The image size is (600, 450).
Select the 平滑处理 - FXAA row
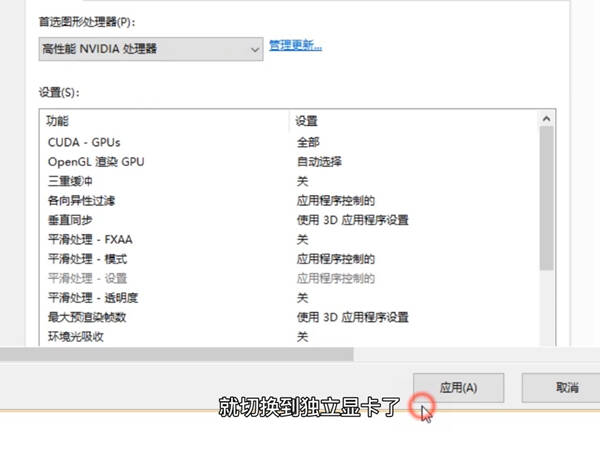[x=289, y=240]
